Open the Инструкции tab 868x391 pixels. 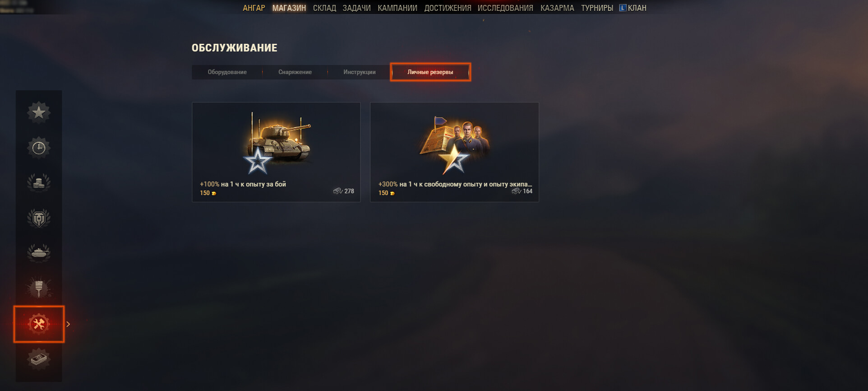pos(360,72)
